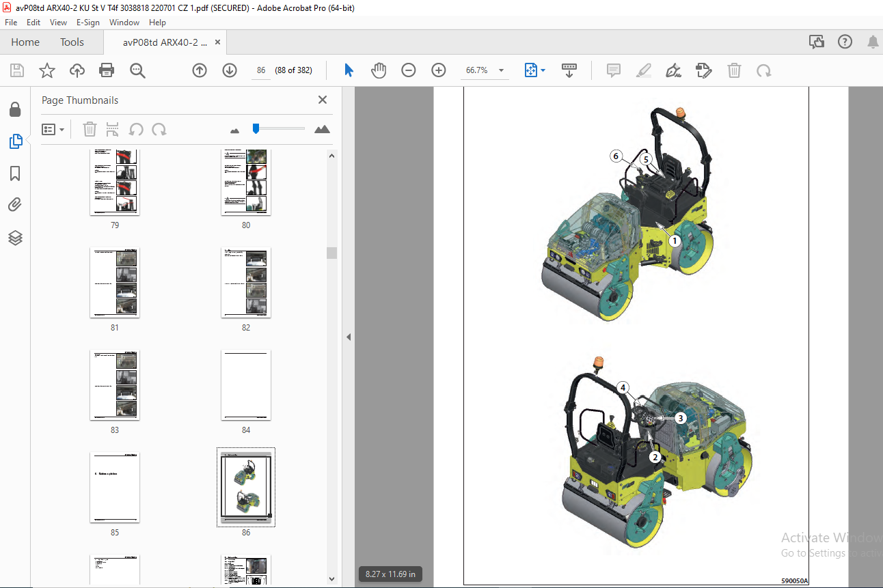Open the Attachments paperclip panel
883x588 pixels.
15,205
